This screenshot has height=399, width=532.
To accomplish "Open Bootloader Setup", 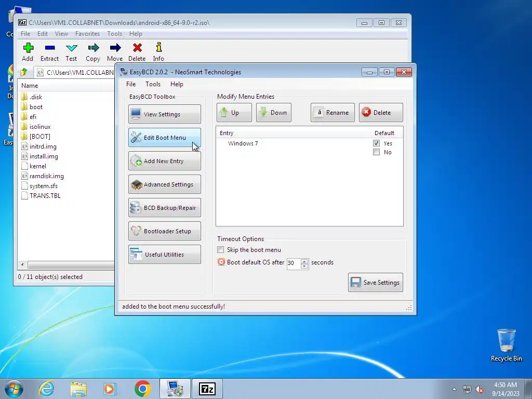I will (x=165, y=231).
